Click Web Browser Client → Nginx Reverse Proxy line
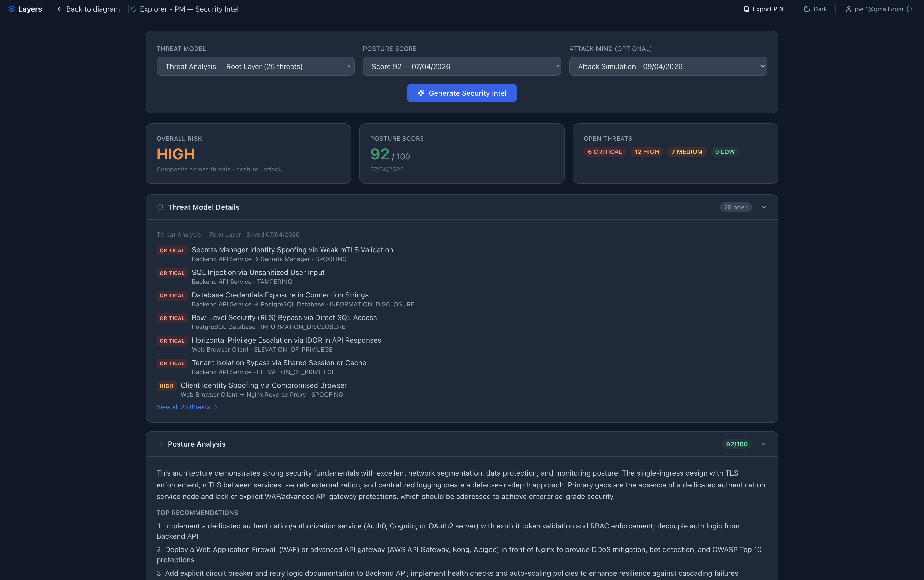This screenshot has height=580, width=924. click(x=262, y=395)
